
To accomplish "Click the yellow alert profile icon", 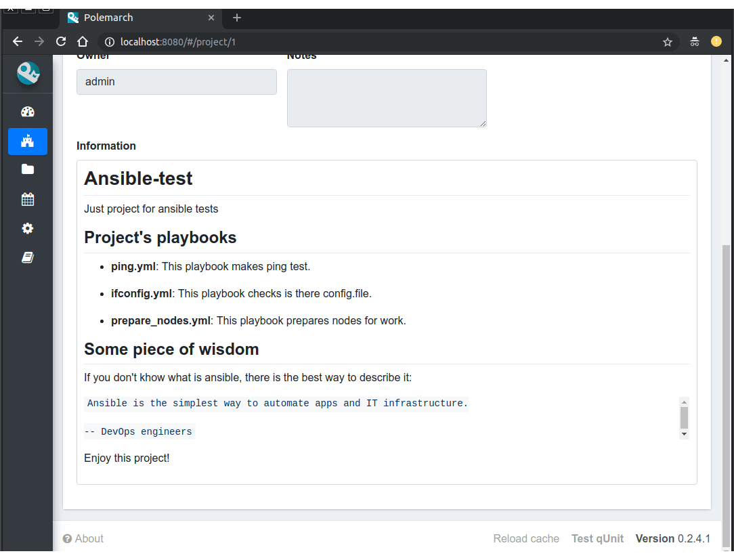I will tap(716, 42).
